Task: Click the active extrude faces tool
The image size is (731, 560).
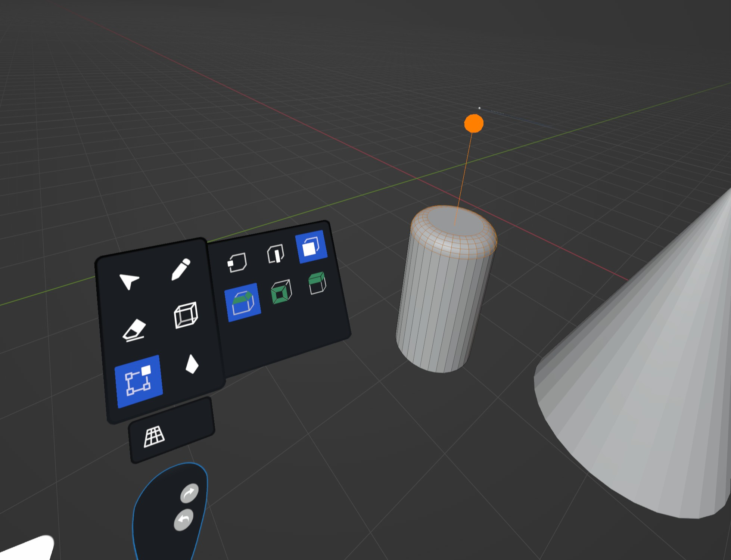Action: point(243,302)
